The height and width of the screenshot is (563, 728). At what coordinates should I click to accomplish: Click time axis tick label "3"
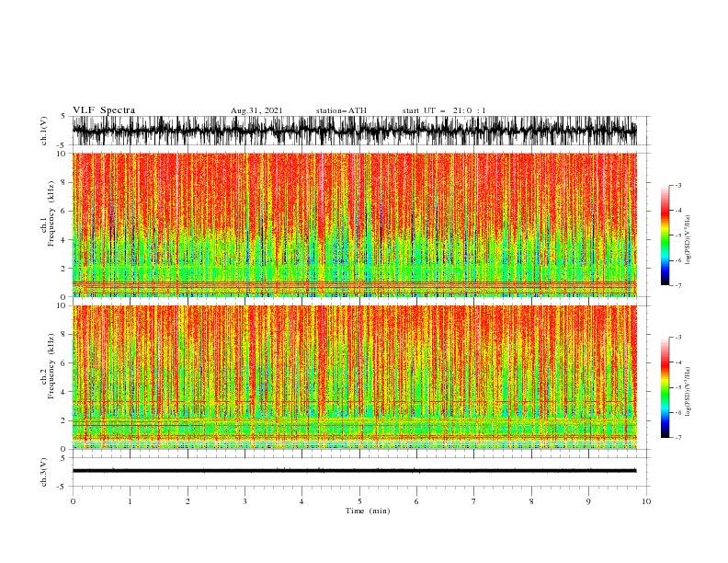245,501
